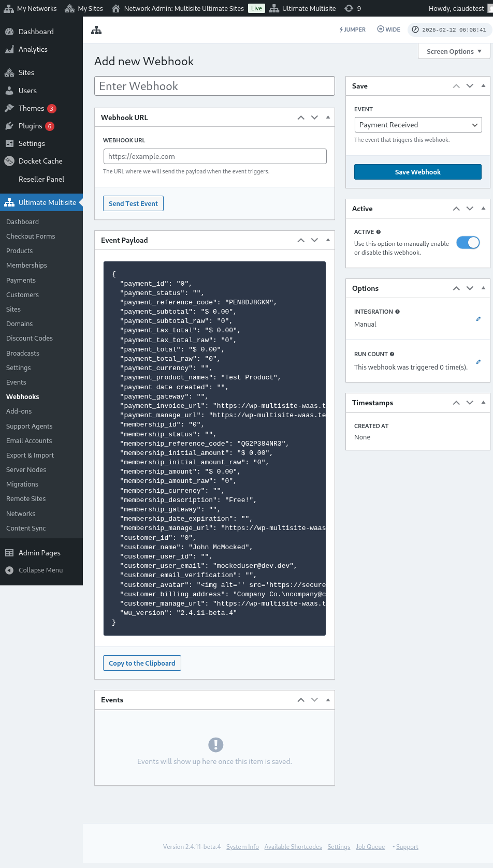Edit Integration with the pencil icon
493x868 pixels.
[x=479, y=319]
